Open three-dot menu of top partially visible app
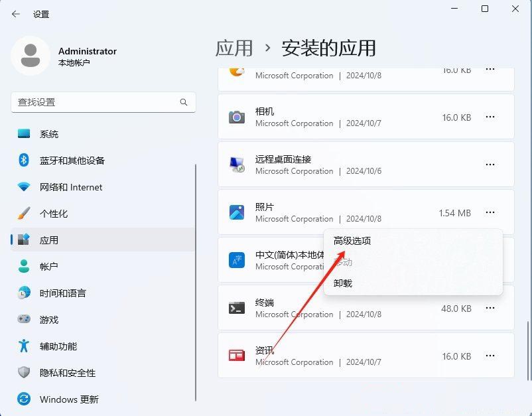Screen dimensions: 532x416 point(490,70)
